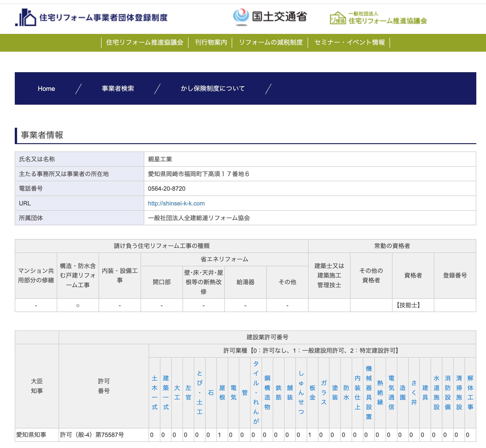
Task: Select 一般社団法人全建総連リフォーム協会 text
Action: (x=199, y=218)
